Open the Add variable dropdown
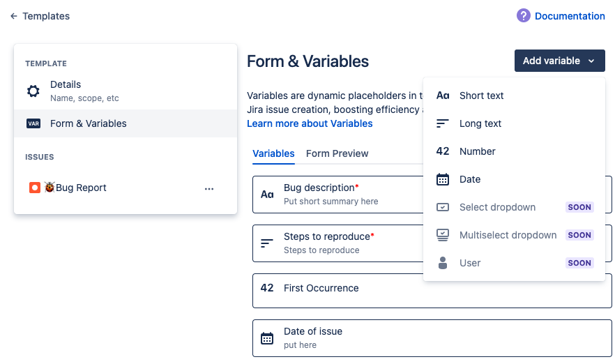 559,61
